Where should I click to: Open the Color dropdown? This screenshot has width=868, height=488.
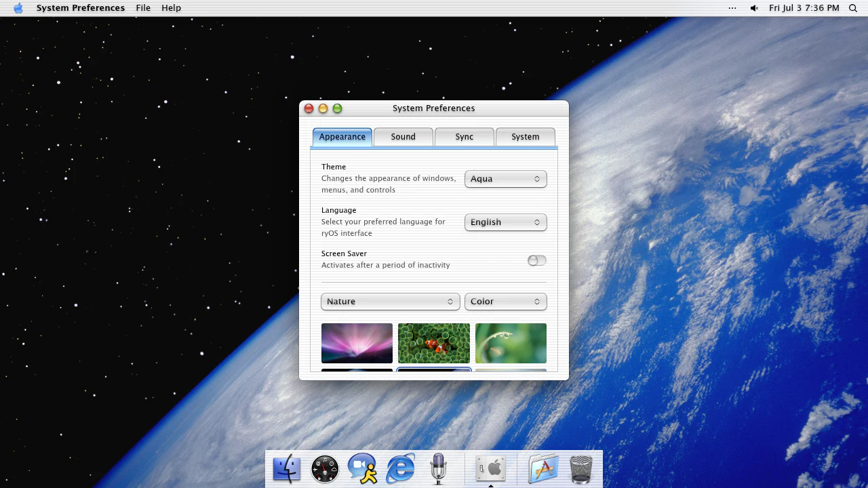(506, 302)
